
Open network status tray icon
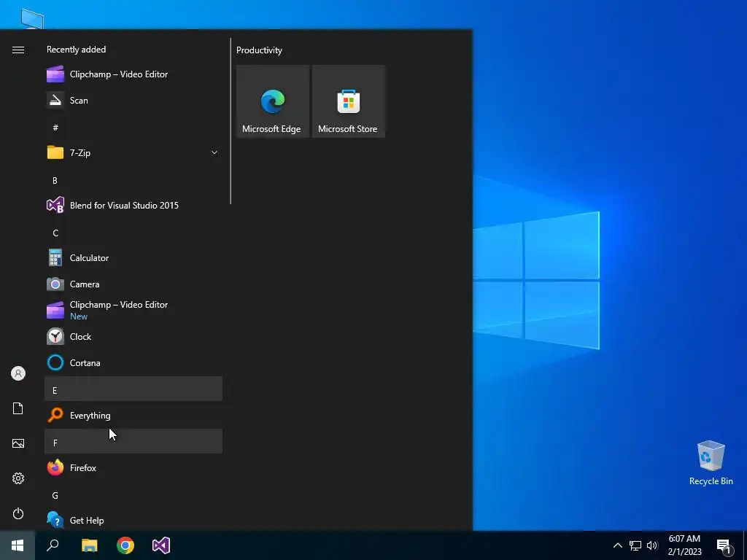click(x=635, y=545)
